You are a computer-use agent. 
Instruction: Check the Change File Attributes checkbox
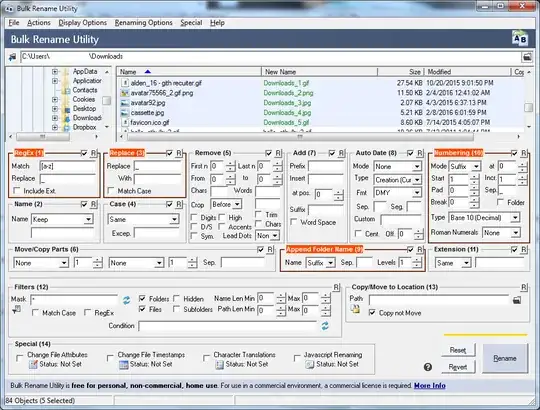(20, 358)
